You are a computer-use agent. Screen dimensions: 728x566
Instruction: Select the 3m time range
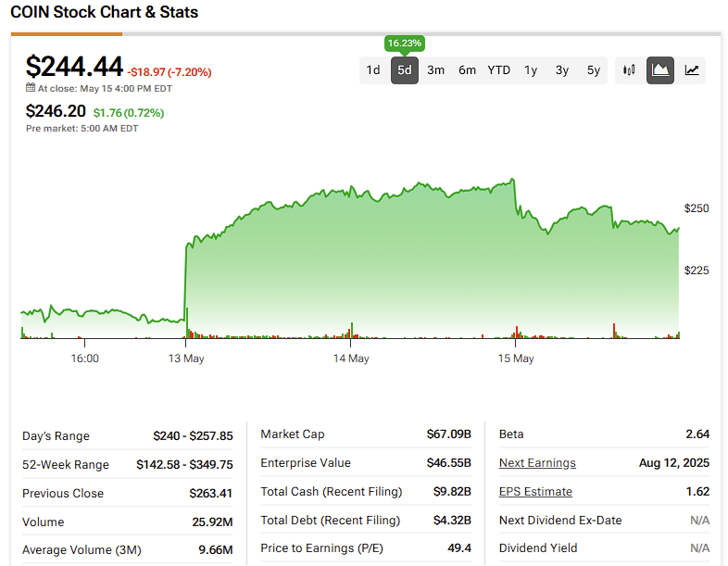(x=435, y=70)
